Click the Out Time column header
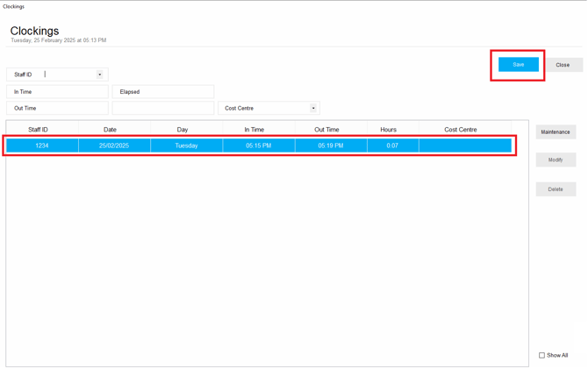 click(326, 130)
